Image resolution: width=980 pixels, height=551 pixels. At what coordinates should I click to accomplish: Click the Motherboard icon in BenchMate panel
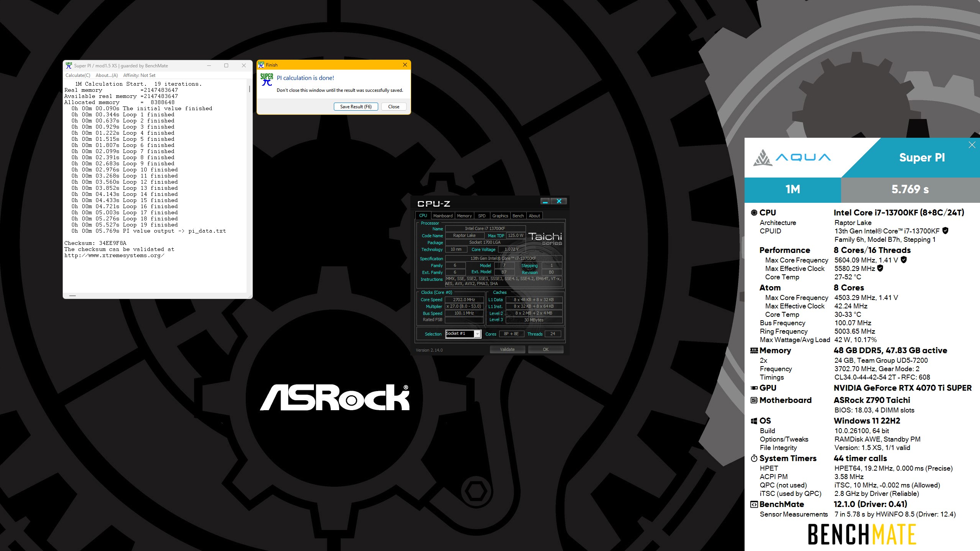[x=754, y=400]
